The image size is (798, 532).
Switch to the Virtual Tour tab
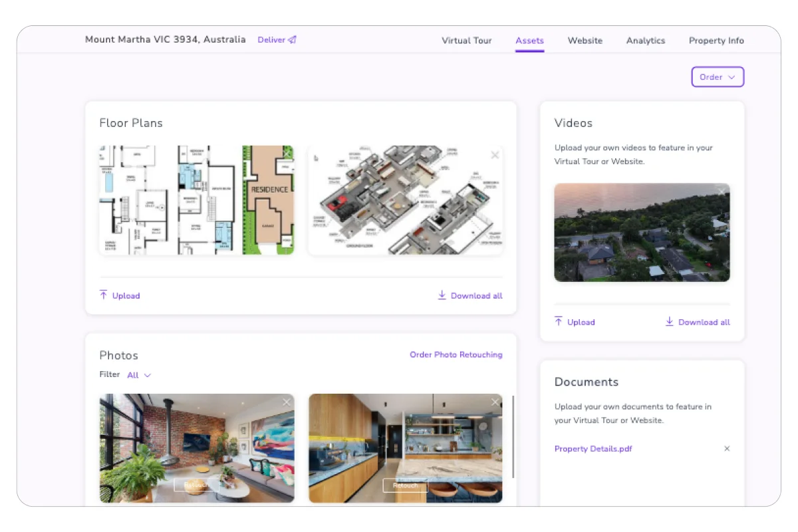[x=467, y=41]
